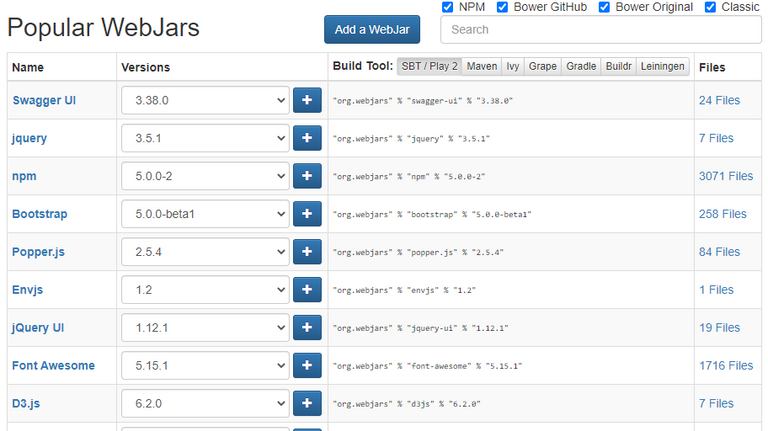
Task: Open 7 Files link for D3.js
Action: [716, 404]
